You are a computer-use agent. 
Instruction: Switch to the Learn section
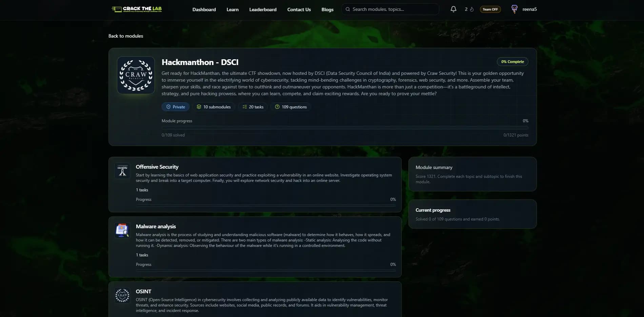pyautogui.click(x=232, y=9)
